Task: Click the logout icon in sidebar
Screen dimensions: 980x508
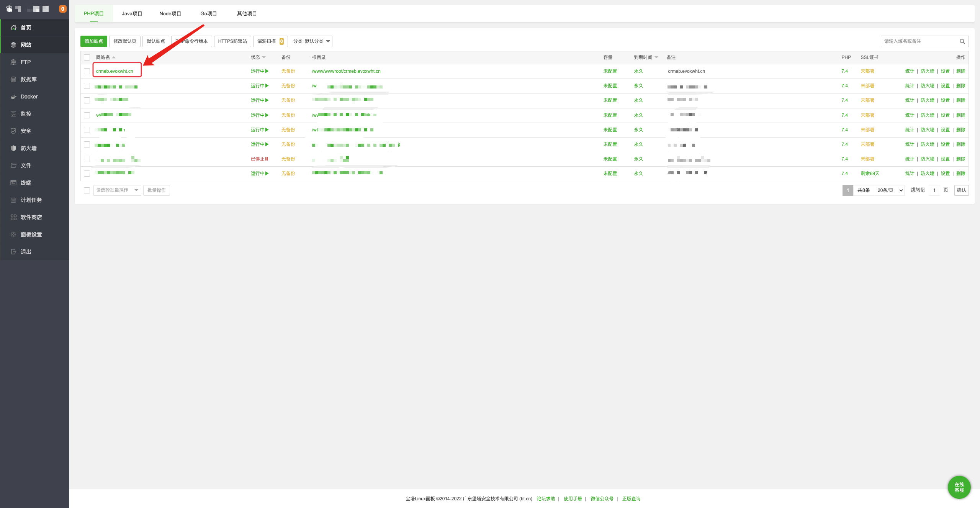Action: [13, 252]
